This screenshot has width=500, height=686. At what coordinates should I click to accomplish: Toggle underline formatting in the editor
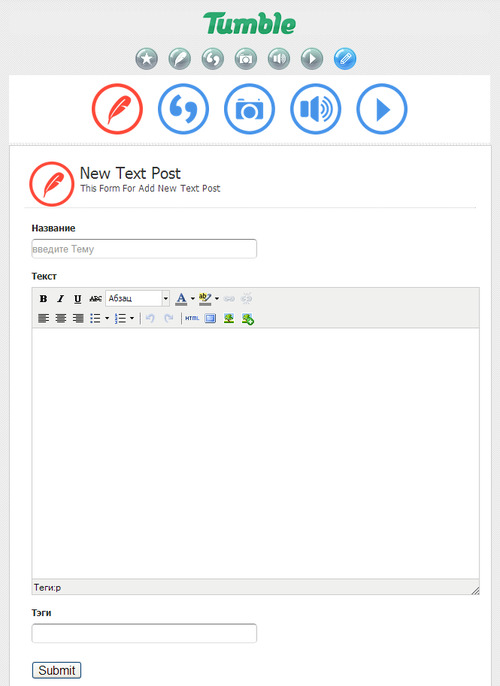coord(77,299)
